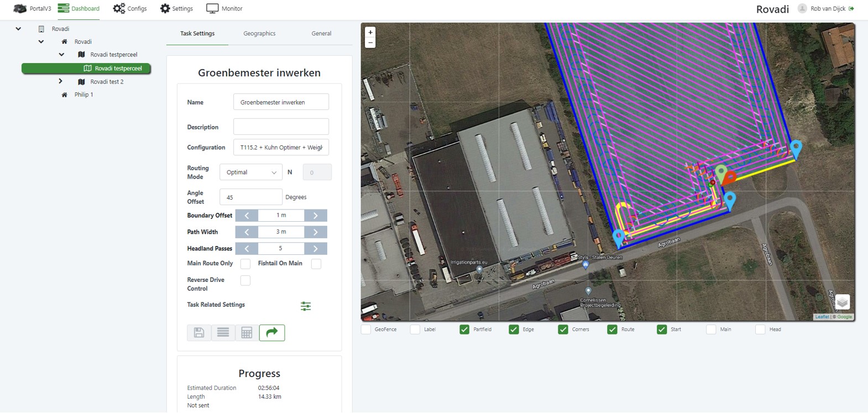Click the Cornelissen Projectbegeleiding place pin
The width and height of the screenshot is (868, 413).
pos(588,291)
